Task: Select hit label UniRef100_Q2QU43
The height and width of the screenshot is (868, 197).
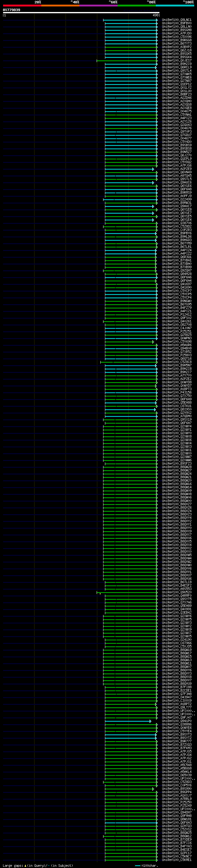Action: click(x=176, y=125)
